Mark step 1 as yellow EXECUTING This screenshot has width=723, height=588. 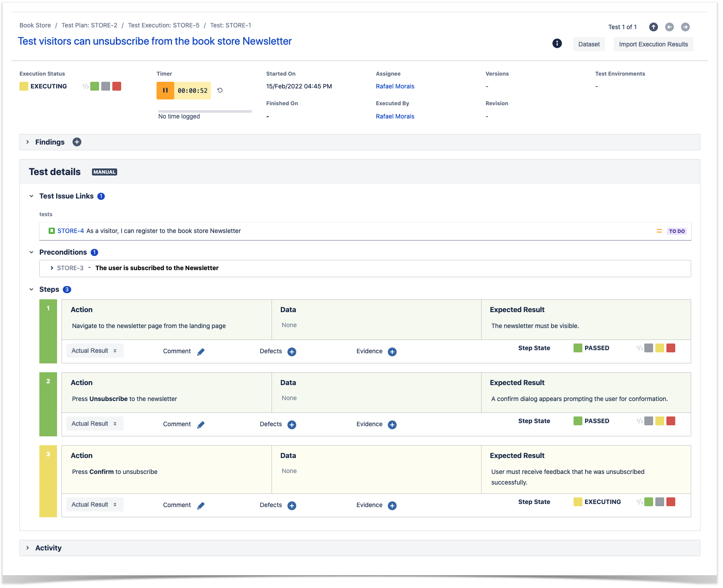[660, 348]
